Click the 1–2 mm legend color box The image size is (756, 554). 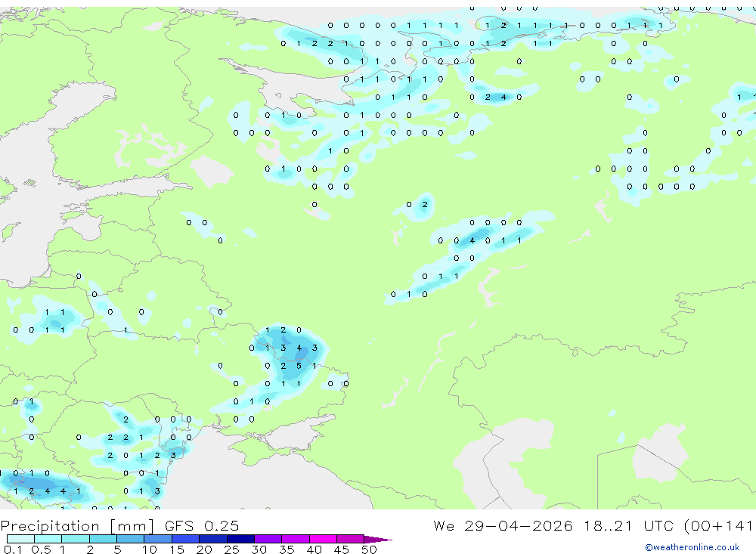(x=75, y=539)
